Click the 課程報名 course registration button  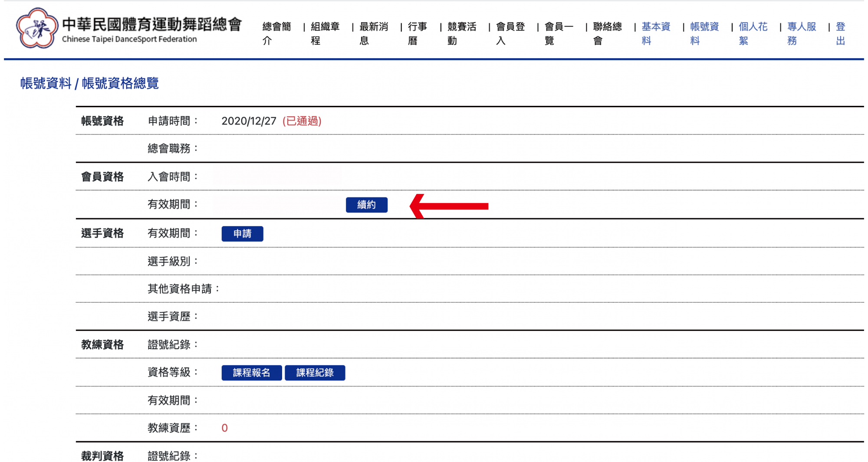click(x=251, y=373)
